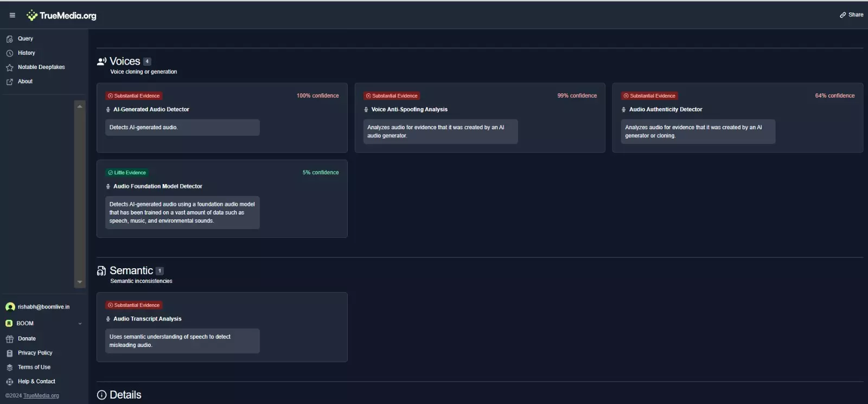Select the Voice Anti-Spoofing Analysis card
The image size is (868, 404).
pos(480,117)
